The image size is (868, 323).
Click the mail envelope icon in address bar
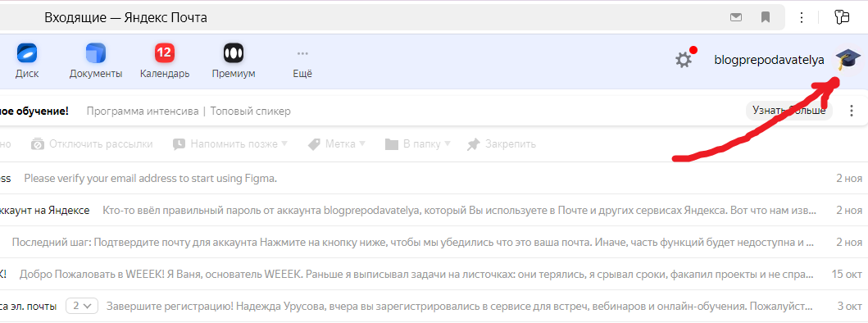pos(736,18)
